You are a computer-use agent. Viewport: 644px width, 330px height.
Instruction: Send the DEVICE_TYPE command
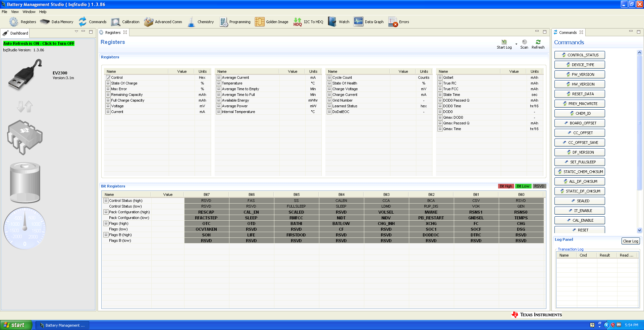point(580,65)
